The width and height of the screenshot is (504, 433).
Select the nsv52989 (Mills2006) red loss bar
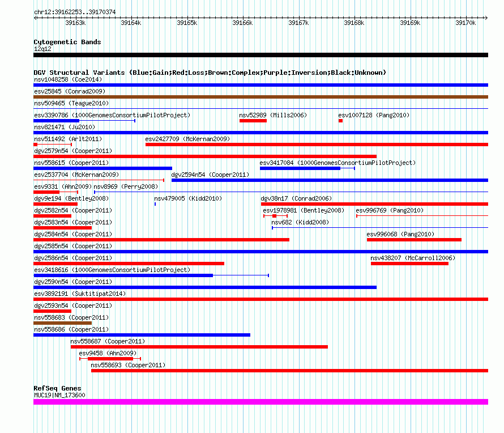[x=253, y=121]
